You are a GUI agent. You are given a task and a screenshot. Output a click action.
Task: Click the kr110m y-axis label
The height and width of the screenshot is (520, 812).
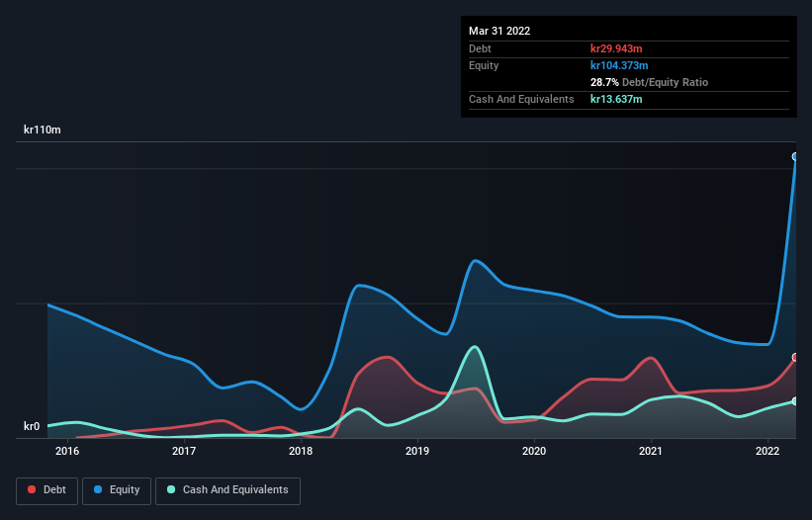(x=43, y=130)
